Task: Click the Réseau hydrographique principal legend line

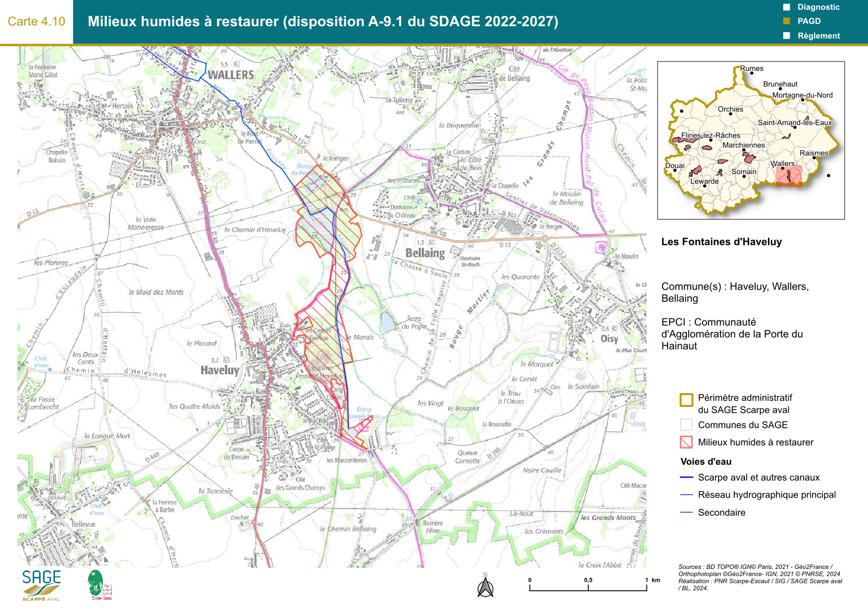Action: [x=686, y=495]
